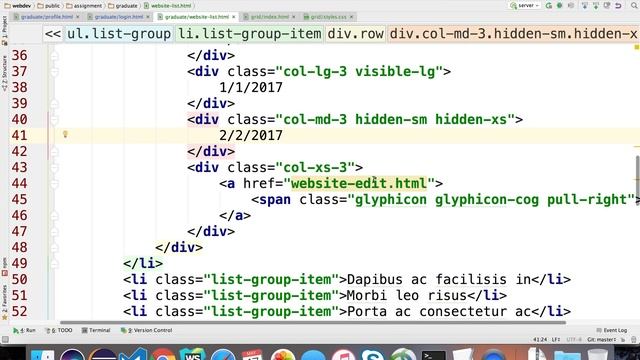Click the 1/1/2017 text on line 38
Image resolution: width=640 pixels, height=360 pixels.
(251, 87)
